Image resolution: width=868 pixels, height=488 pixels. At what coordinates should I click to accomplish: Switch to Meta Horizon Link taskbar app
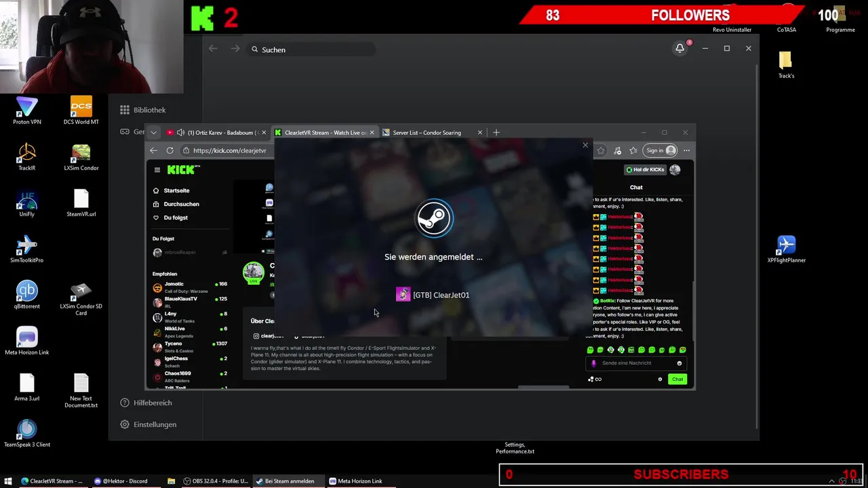coord(356,481)
